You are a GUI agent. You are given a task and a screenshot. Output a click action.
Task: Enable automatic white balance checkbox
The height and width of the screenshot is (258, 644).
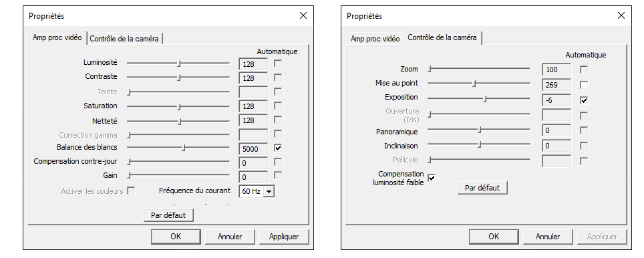(x=278, y=148)
